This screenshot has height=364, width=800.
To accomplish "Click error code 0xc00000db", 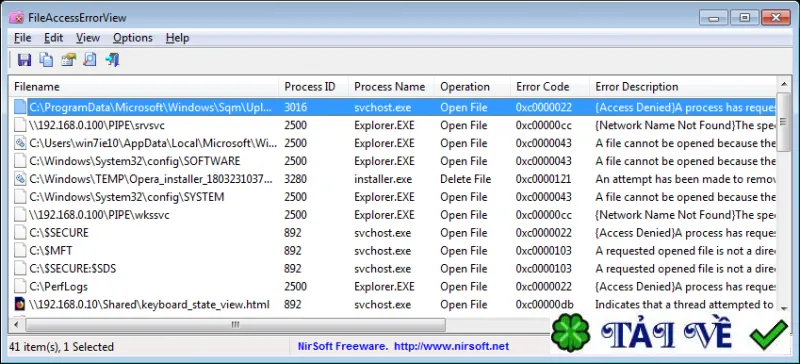I will pos(544,304).
